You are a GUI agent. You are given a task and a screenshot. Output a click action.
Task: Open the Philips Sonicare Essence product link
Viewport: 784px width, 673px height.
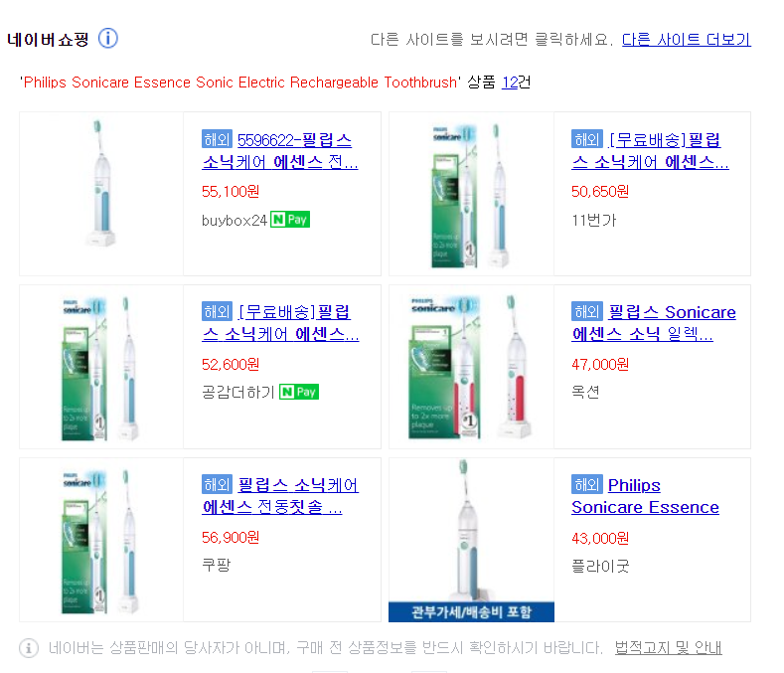tap(646, 496)
